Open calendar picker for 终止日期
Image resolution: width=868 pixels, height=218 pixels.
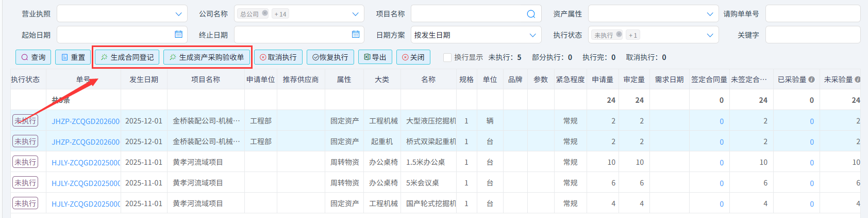(356, 35)
